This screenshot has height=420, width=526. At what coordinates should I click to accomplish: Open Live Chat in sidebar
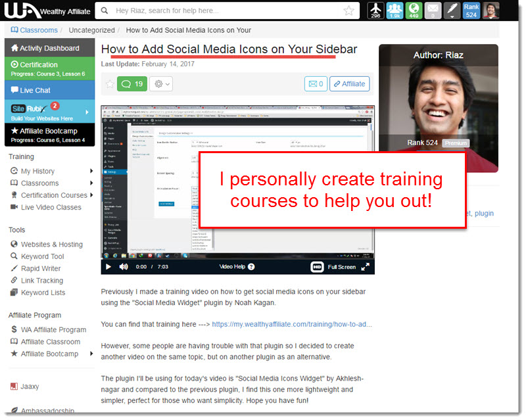(50, 90)
